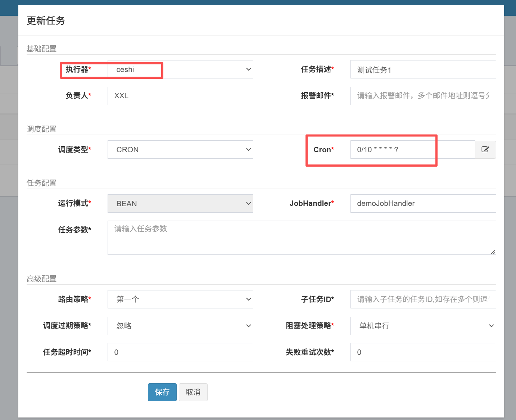Image resolution: width=516 pixels, height=420 pixels.
Task: Focus the 任务超时时间 input field
Action: pos(180,352)
